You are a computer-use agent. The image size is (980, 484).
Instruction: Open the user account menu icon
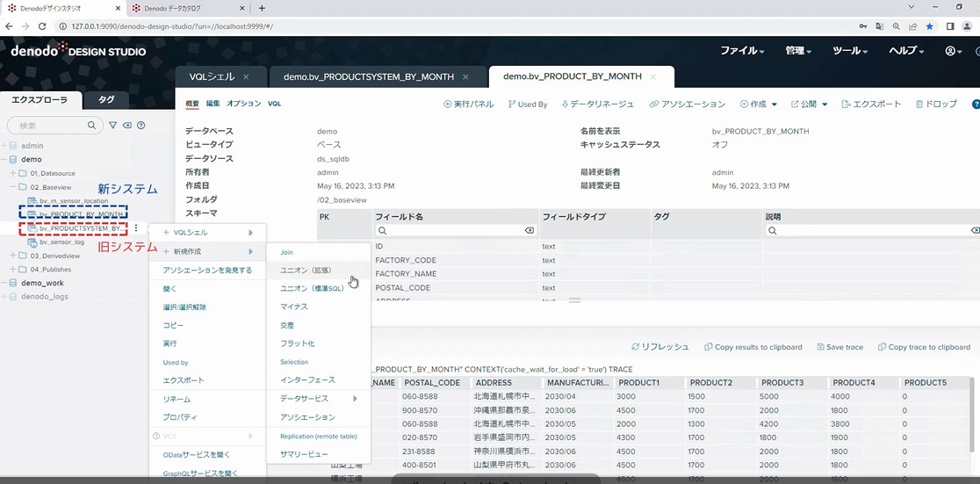[x=954, y=51]
